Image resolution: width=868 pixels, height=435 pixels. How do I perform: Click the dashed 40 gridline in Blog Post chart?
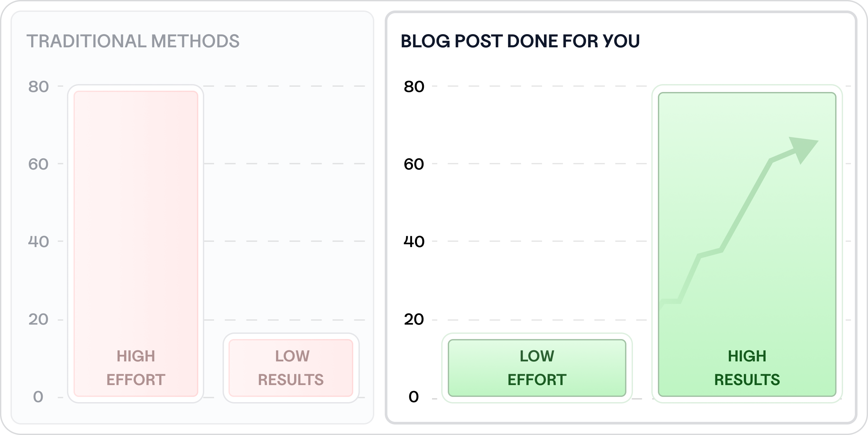539,241
